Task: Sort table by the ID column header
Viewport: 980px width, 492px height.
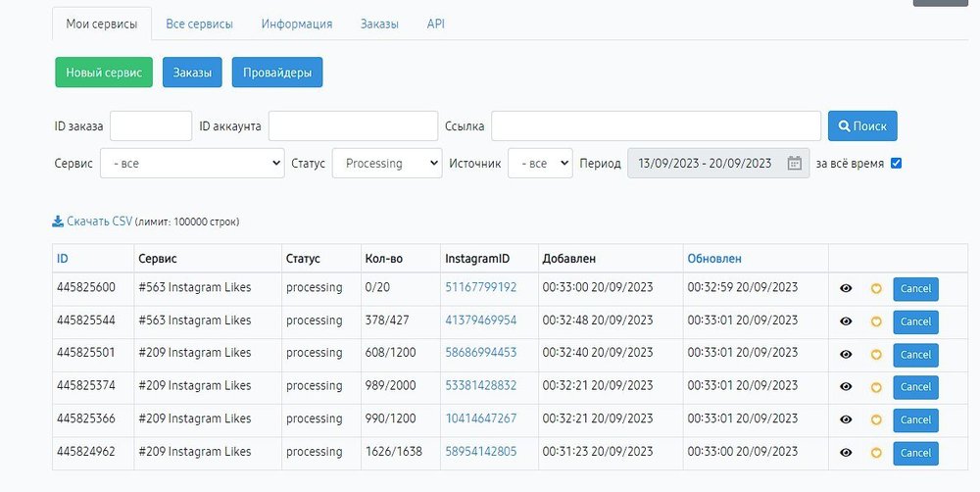Action: click(x=63, y=258)
